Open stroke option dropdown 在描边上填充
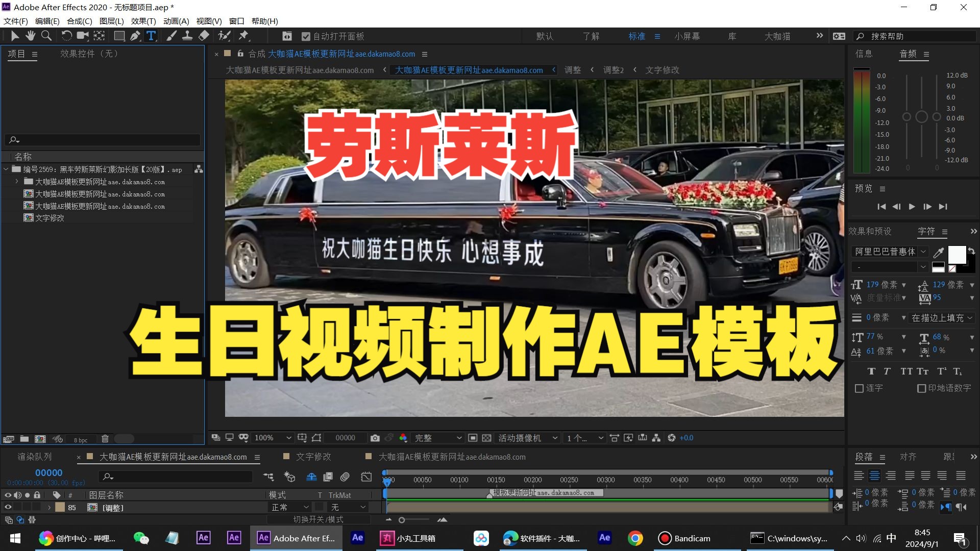The image size is (980, 551). 942,318
